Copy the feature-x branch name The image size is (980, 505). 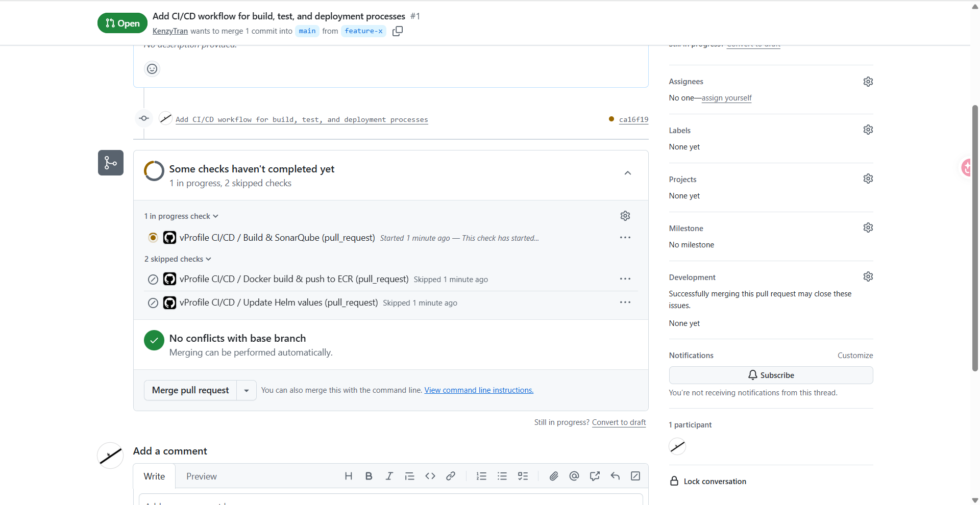point(398,31)
